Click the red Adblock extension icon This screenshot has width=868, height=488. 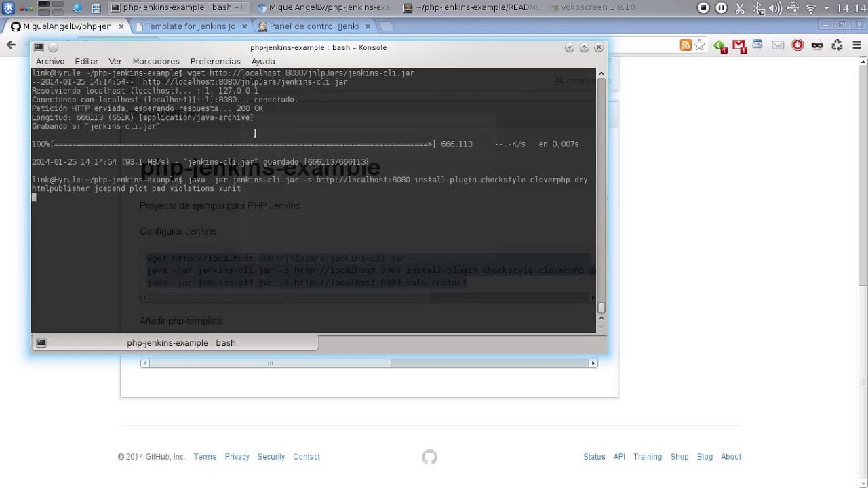[797, 45]
